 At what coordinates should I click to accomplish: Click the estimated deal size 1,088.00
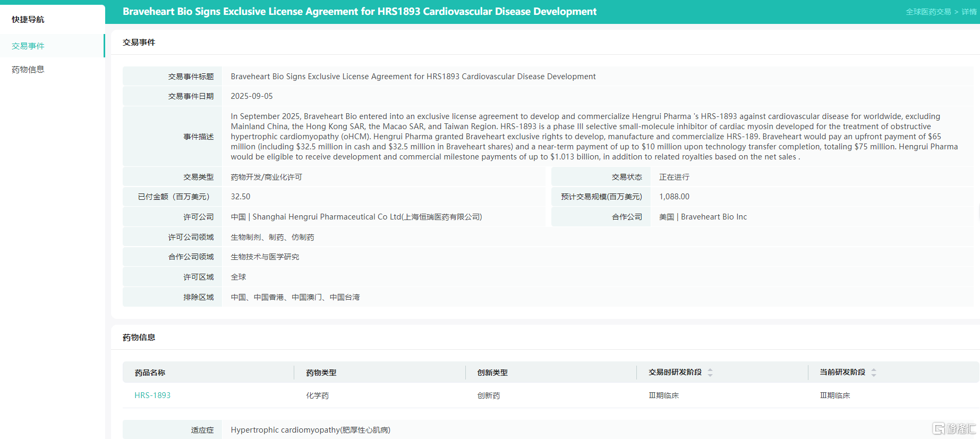(674, 197)
